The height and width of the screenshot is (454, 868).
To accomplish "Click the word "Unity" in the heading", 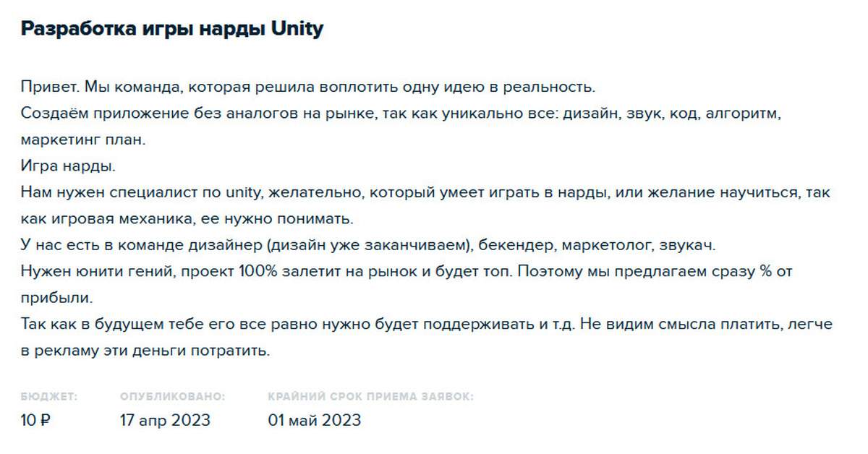I will pos(297,29).
